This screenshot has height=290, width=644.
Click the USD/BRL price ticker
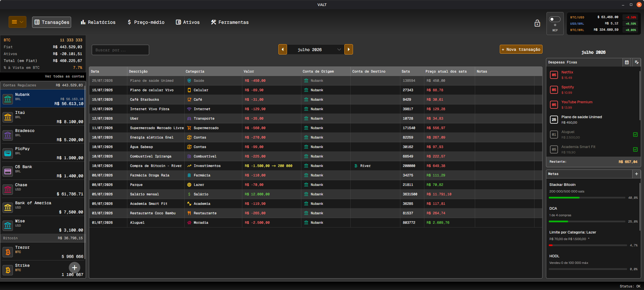[x=604, y=24]
